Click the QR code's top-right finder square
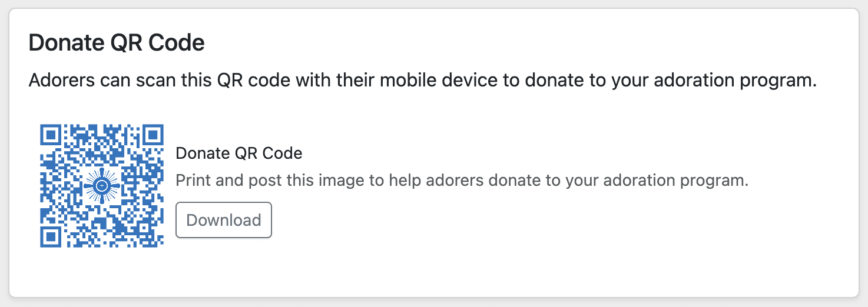 [x=153, y=135]
